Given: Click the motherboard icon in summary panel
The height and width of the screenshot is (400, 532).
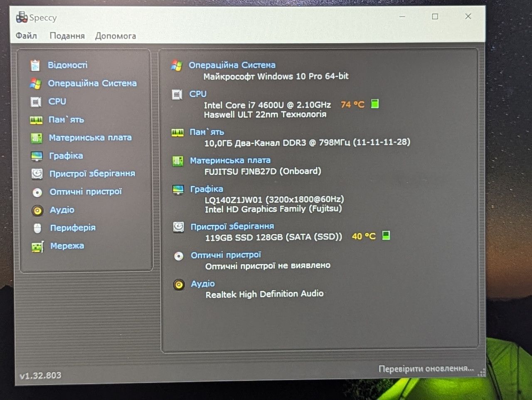Looking at the screenshot, I should (178, 161).
